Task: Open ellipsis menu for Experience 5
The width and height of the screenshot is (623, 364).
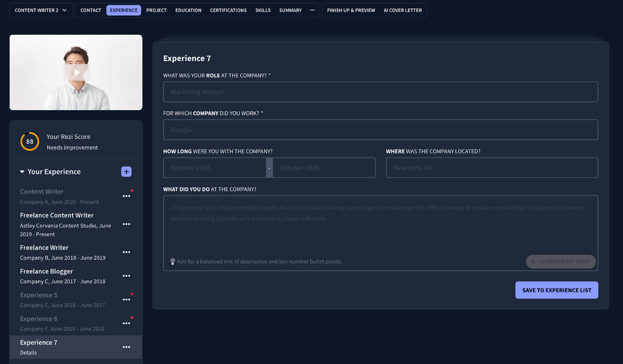Action: [126, 299]
